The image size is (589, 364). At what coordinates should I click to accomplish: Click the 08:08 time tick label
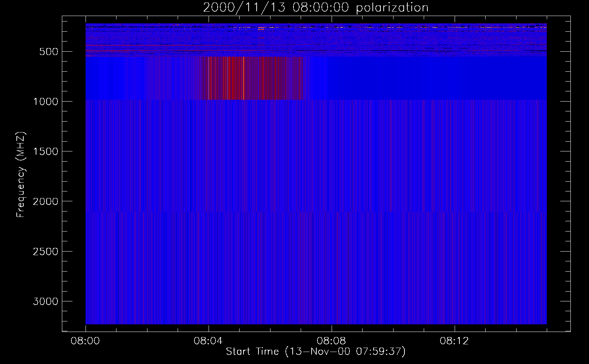[332, 341]
